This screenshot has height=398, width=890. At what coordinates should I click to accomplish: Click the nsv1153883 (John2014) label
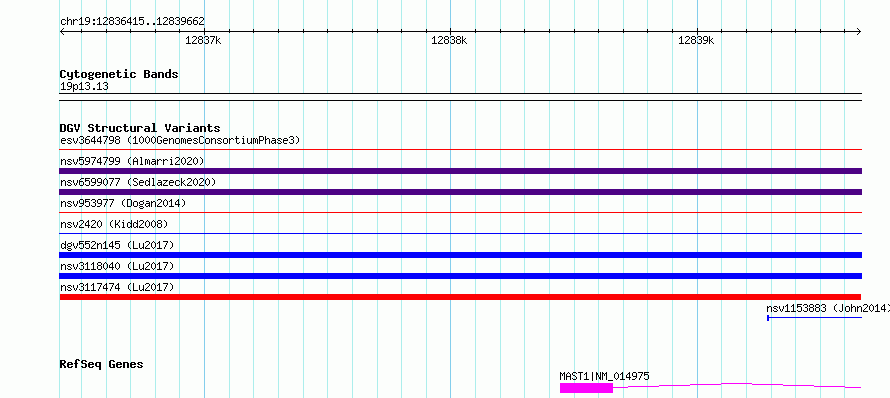[x=828, y=308]
